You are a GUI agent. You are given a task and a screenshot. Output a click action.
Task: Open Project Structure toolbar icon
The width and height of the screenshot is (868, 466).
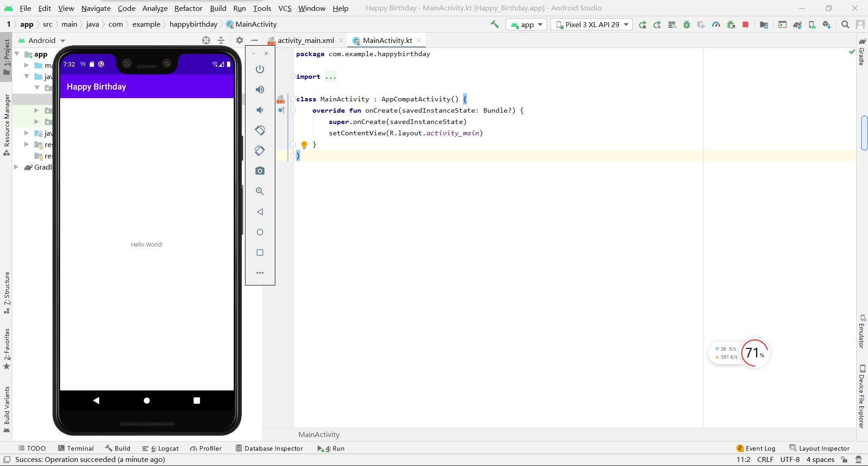pos(764,25)
